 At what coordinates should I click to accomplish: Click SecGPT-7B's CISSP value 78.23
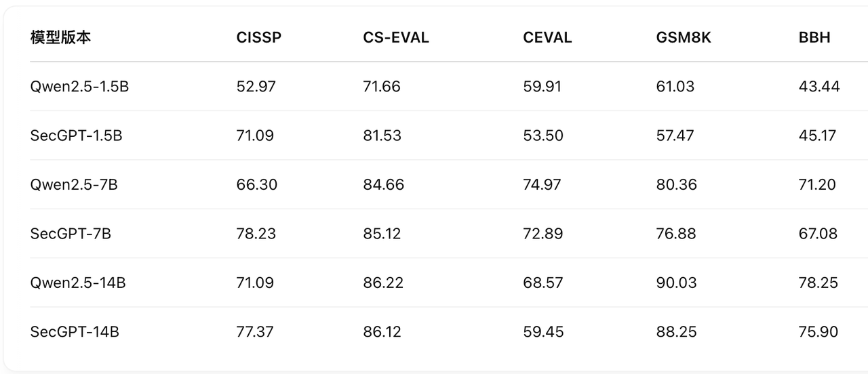click(256, 234)
